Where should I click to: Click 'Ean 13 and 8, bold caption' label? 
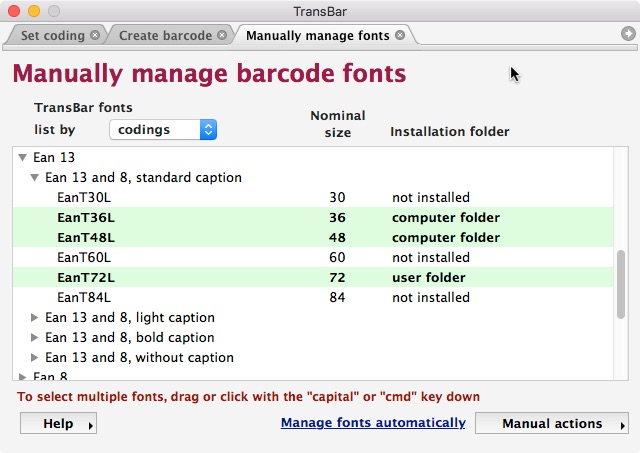coord(130,337)
